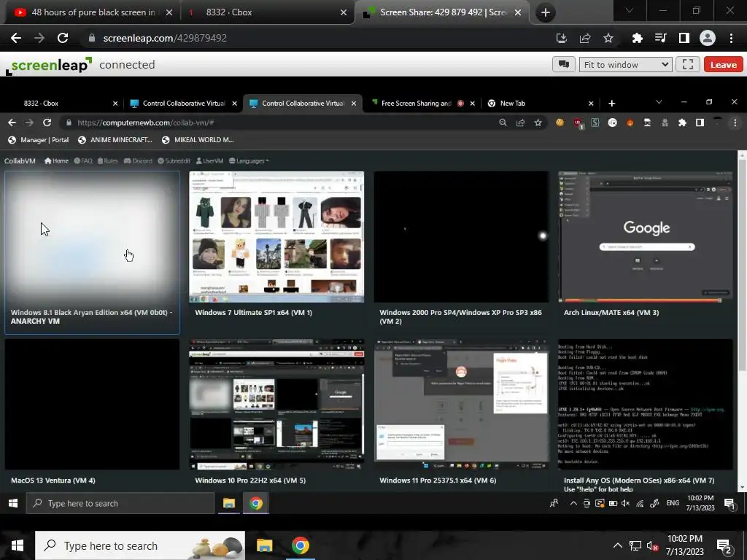
Task: Go to Home in the CollabVM navbar
Action: [56, 161]
